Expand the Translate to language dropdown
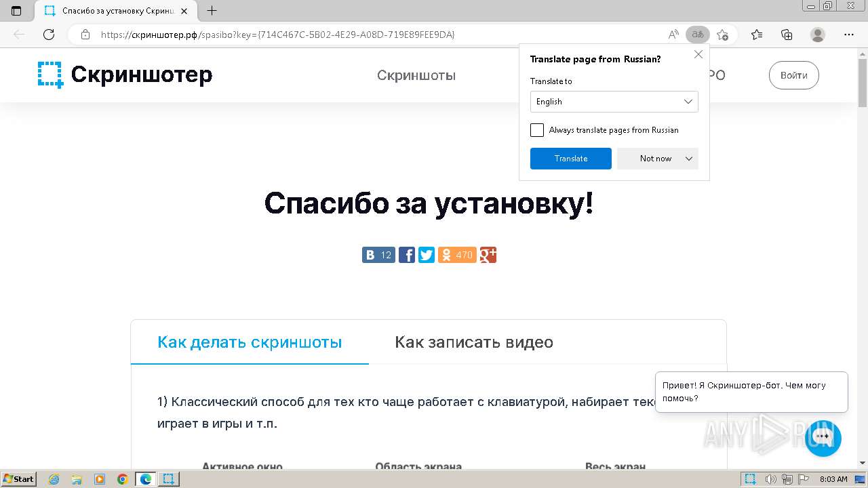 pos(614,102)
